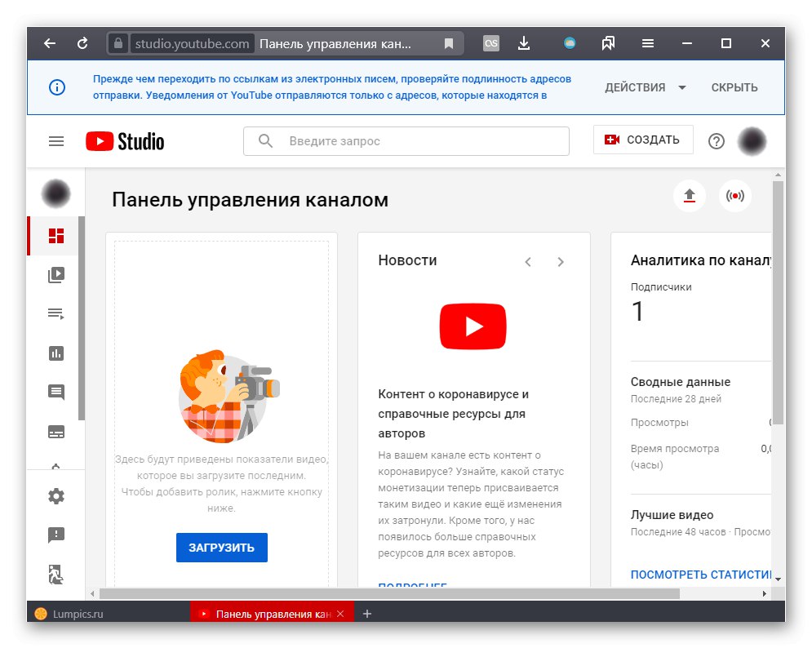Open the Comments icon in sidebar
The height and width of the screenshot is (648, 812).
coord(56,392)
